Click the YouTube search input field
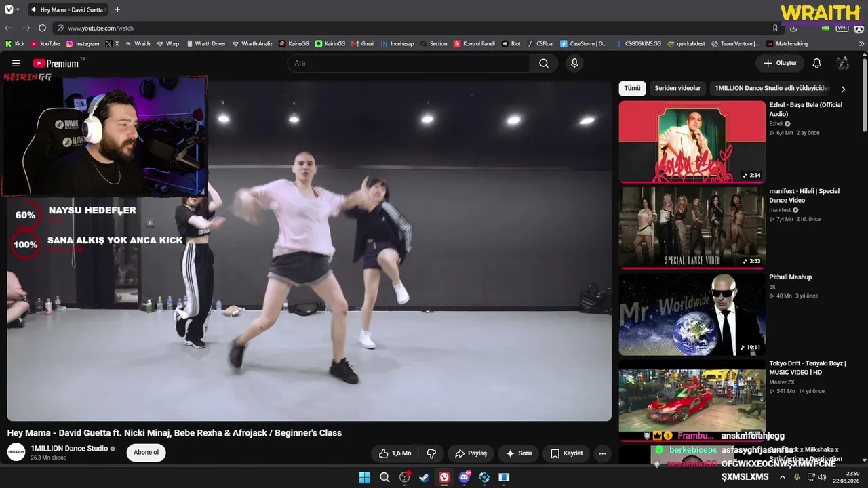868x488 pixels. 408,63
